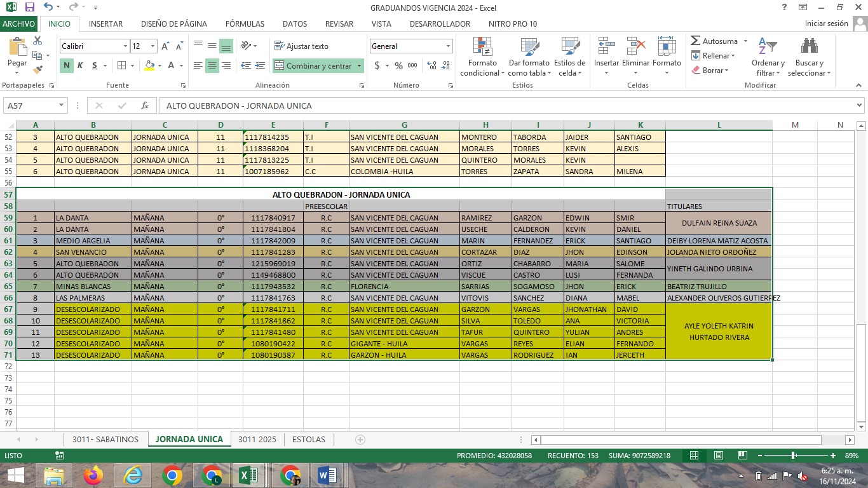This screenshot has width=868, height=488.
Task: Toggle Bold (N) formatting
Action: (x=67, y=65)
